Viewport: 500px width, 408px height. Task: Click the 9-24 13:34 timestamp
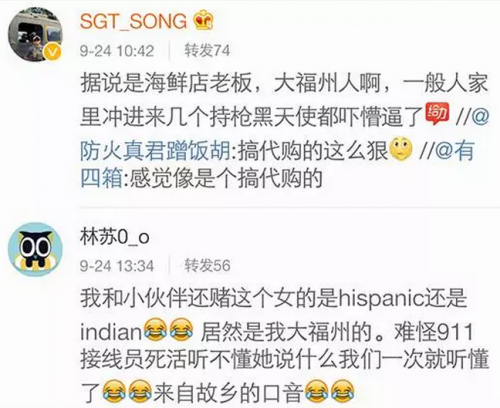coord(117,266)
